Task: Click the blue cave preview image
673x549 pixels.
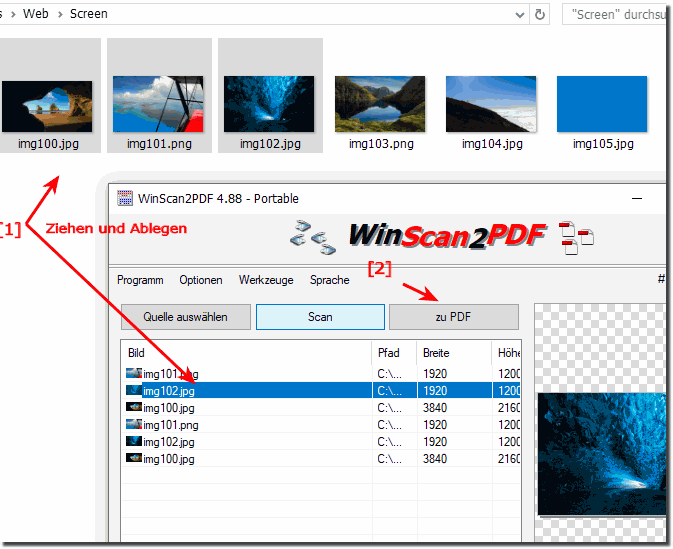Action: pos(601,454)
